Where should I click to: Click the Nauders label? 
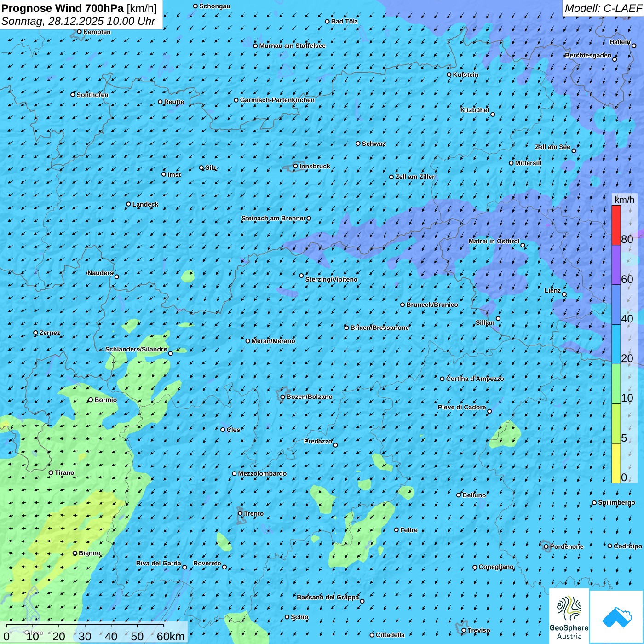[100, 273]
